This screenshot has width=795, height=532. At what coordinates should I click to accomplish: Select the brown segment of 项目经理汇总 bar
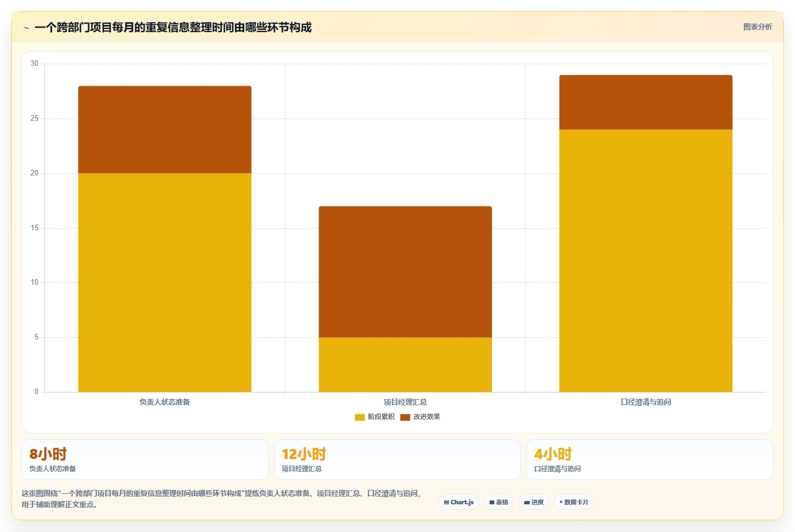[405, 272]
